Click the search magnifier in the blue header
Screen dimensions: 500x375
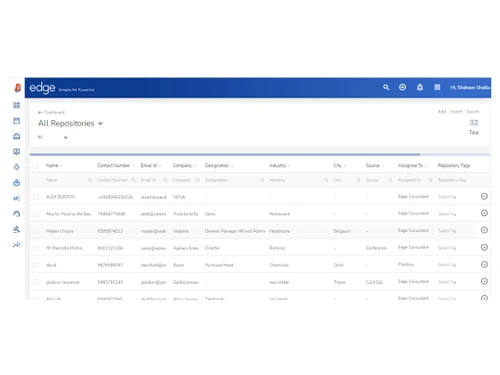tap(386, 87)
